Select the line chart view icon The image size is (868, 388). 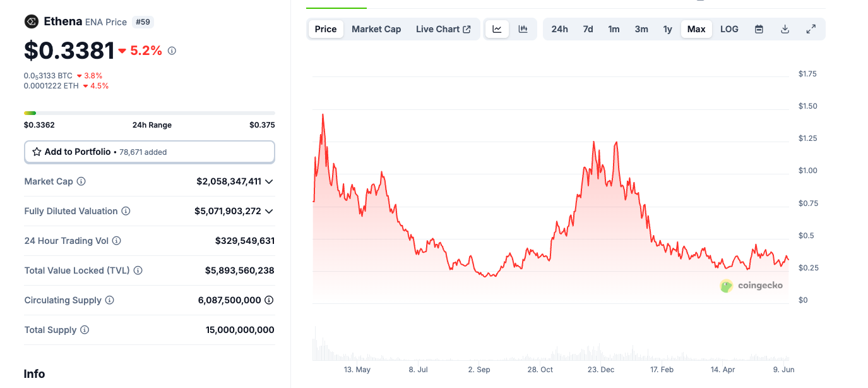497,28
